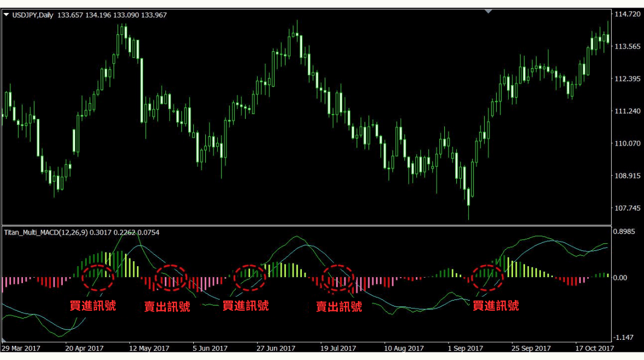Click the 111.240 price scale label
The width and height of the screenshot is (644, 360).
click(627, 111)
